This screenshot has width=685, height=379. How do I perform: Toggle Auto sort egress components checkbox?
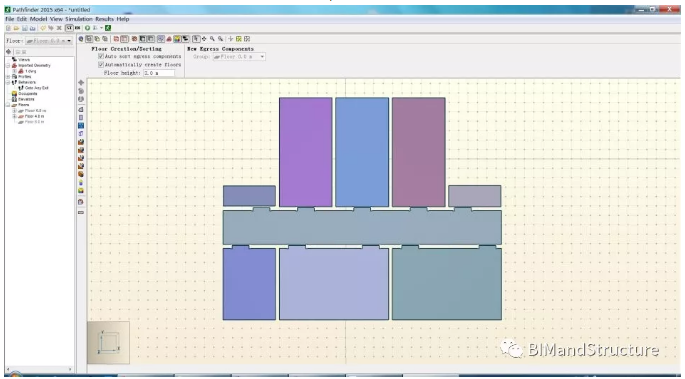click(x=101, y=56)
